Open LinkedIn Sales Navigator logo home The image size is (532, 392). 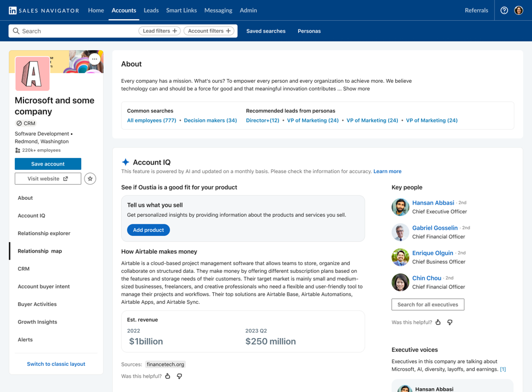pos(44,10)
